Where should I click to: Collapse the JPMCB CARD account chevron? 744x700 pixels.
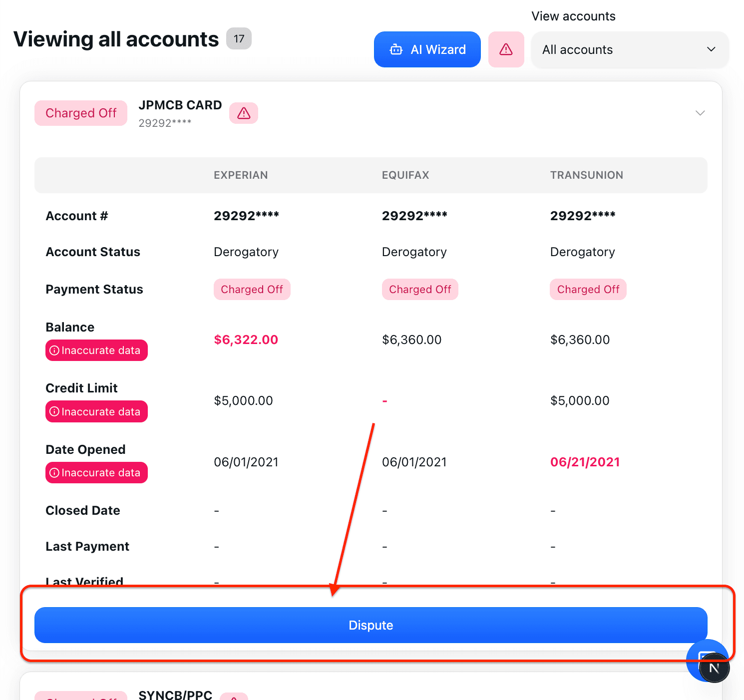(700, 113)
